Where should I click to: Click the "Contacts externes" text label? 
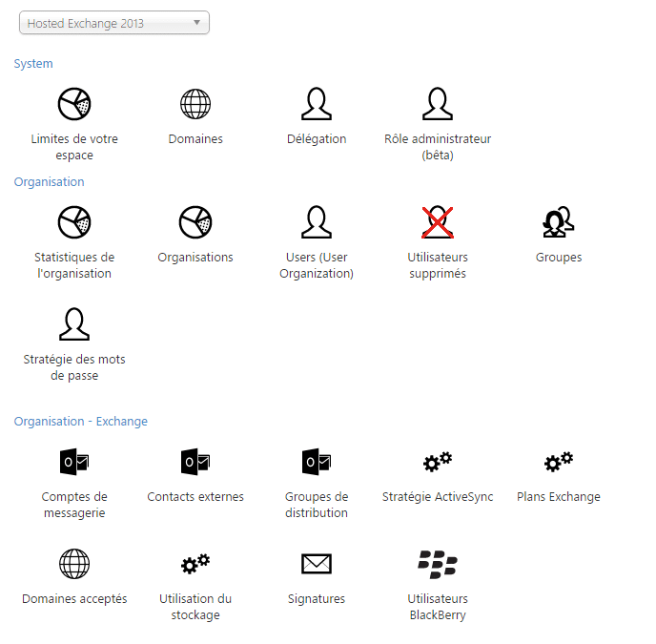tap(195, 497)
